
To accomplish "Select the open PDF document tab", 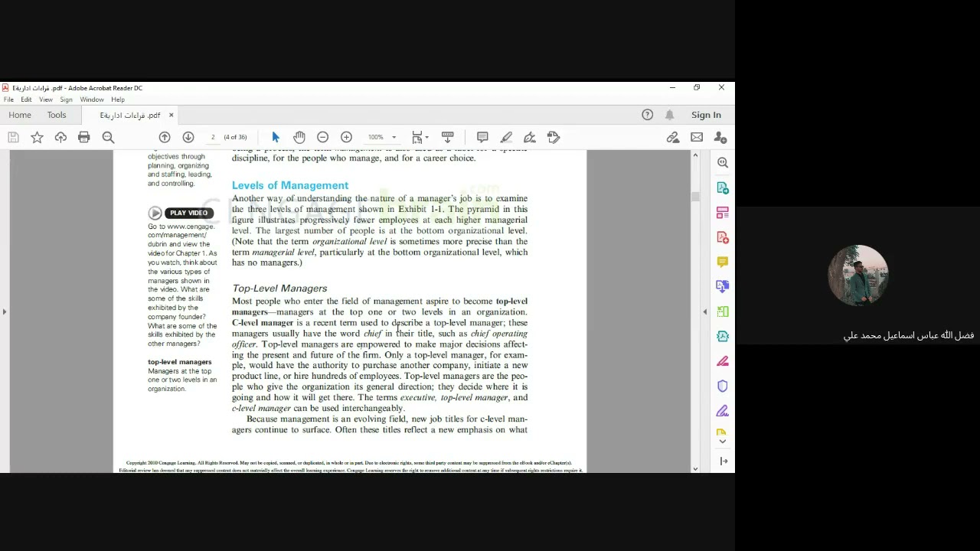I will (130, 115).
